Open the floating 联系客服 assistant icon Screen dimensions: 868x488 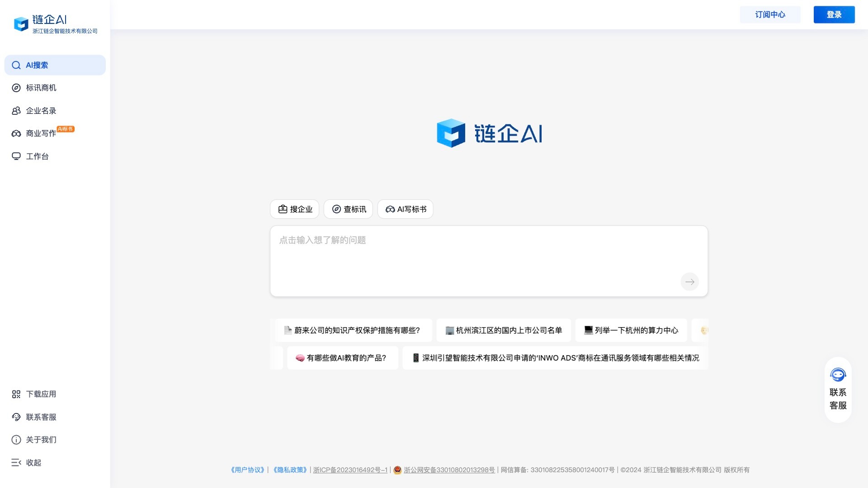tap(838, 374)
